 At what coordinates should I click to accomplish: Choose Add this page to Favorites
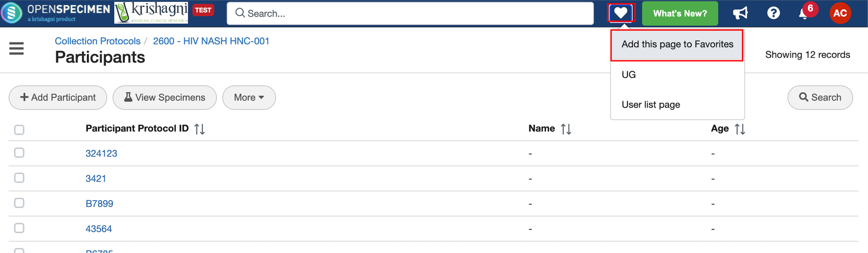click(677, 44)
